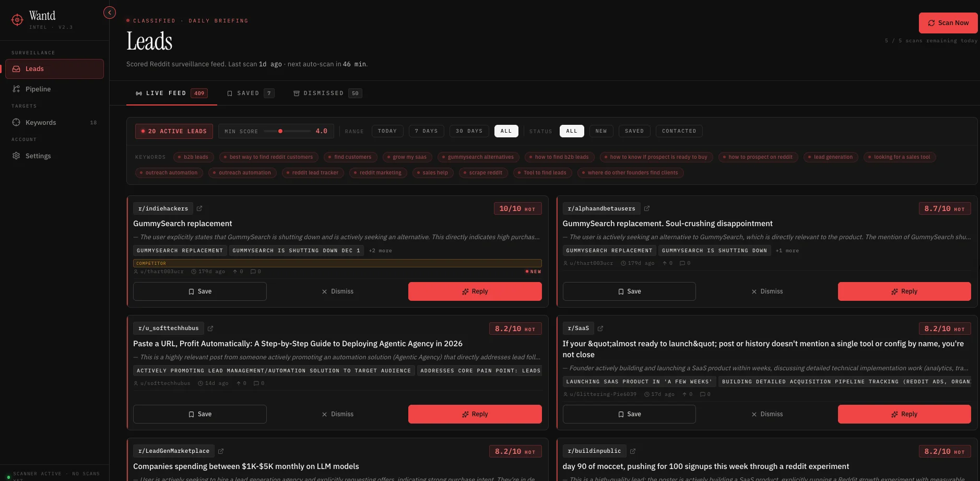Open external link icon beside r/LeadGenMarketplace
The image size is (980, 481).
click(221, 451)
